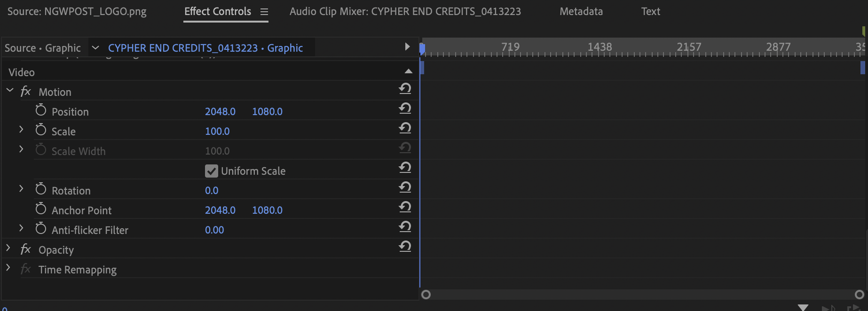The height and width of the screenshot is (311, 868).
Task: Reset the Uniform Scale setting
Action: point(405,168)
